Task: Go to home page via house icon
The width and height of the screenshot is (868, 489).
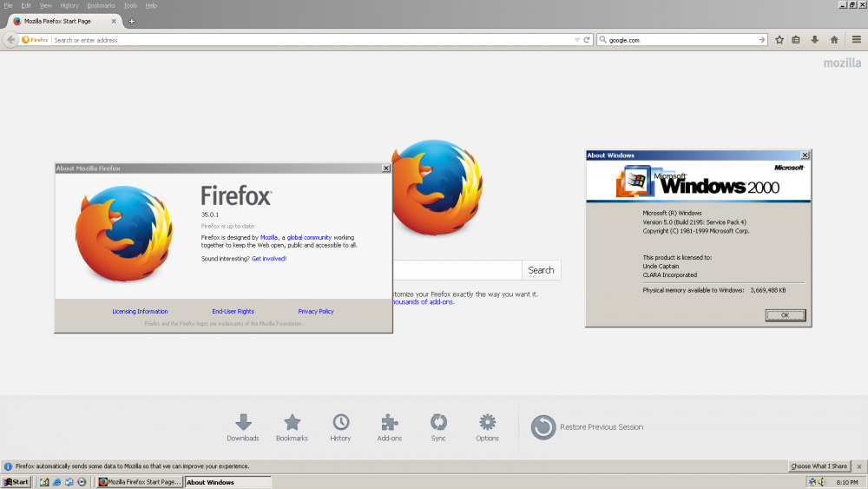Action: (x=834, y=40)
